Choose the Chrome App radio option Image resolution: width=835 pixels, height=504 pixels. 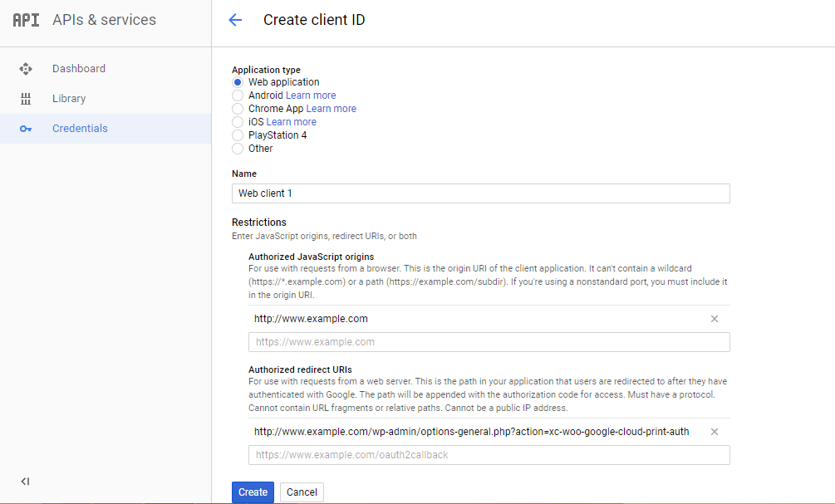238,109
